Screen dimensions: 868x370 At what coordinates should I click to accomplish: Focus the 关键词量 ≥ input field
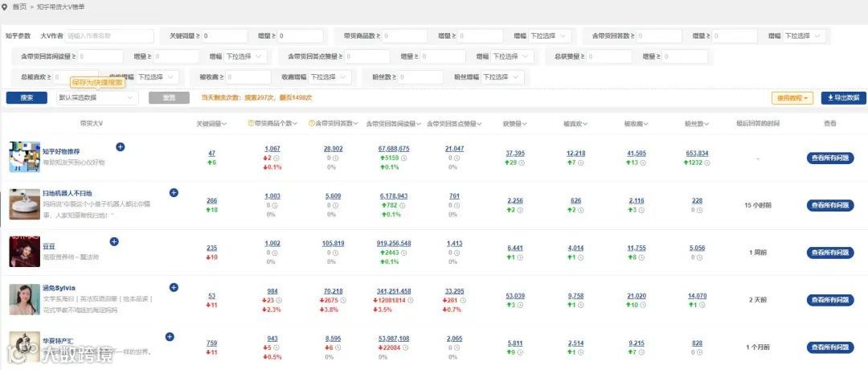click(223, 36)
